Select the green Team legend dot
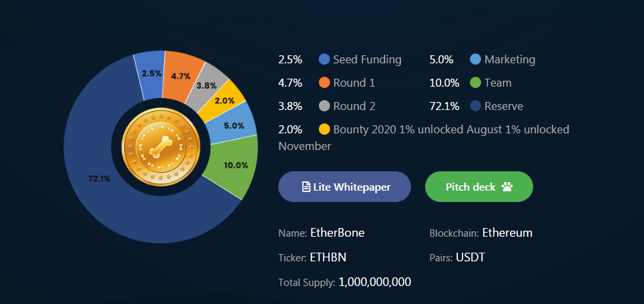Image resolution: width=644 pixels, height=304 pixels. point(476,83)
